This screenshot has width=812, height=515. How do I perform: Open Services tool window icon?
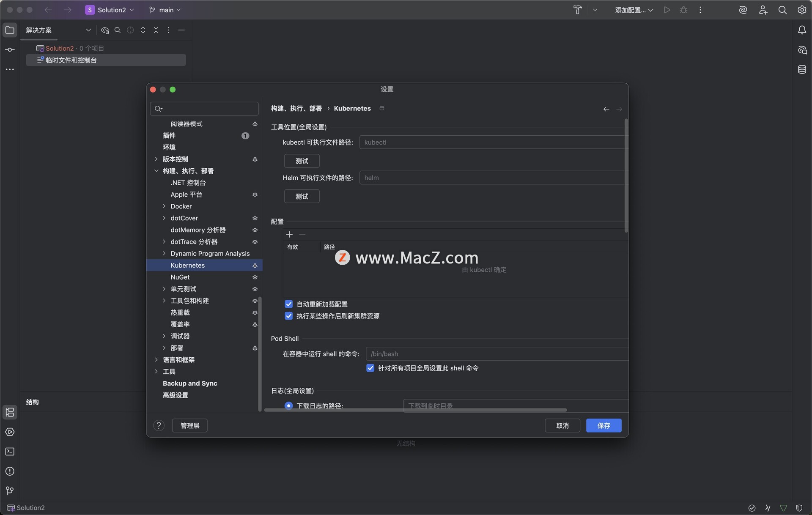point(10,432)
